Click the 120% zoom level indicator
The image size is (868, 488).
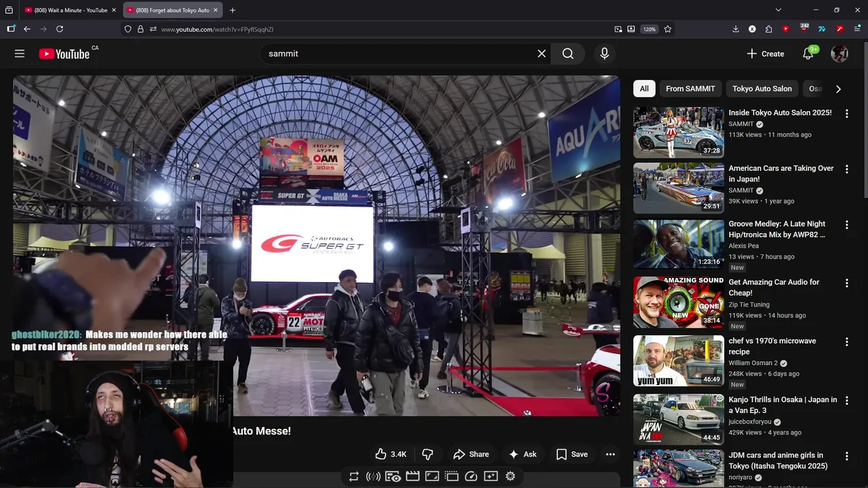pyautogui.click(x=650, y=29)
